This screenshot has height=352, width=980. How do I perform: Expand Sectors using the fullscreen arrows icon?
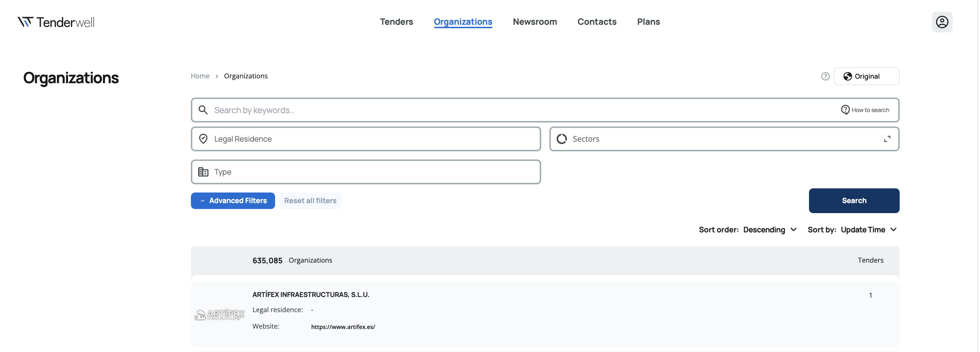pos(887,139)
